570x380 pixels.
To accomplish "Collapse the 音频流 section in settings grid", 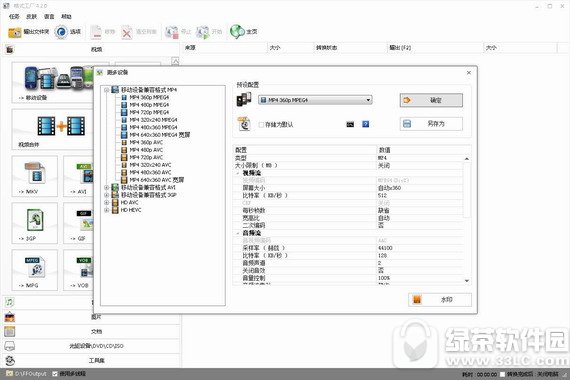I will (238, 233).
